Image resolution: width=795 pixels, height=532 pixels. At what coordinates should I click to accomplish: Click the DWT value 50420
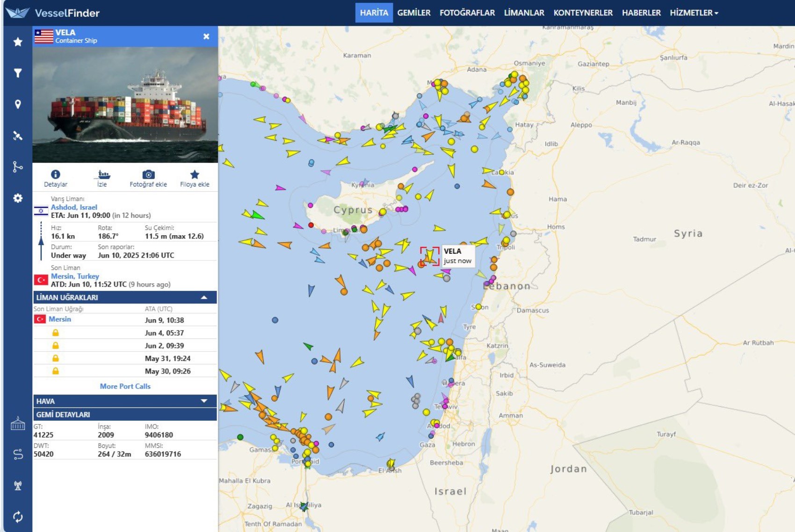click(x=43, y=454)
